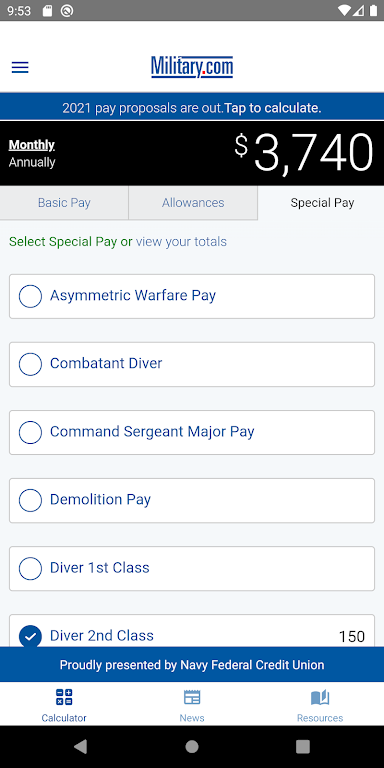Screen dimensions: 384x768
Task: Choose Diver 1st Class pay
Action: coord(192,568)
